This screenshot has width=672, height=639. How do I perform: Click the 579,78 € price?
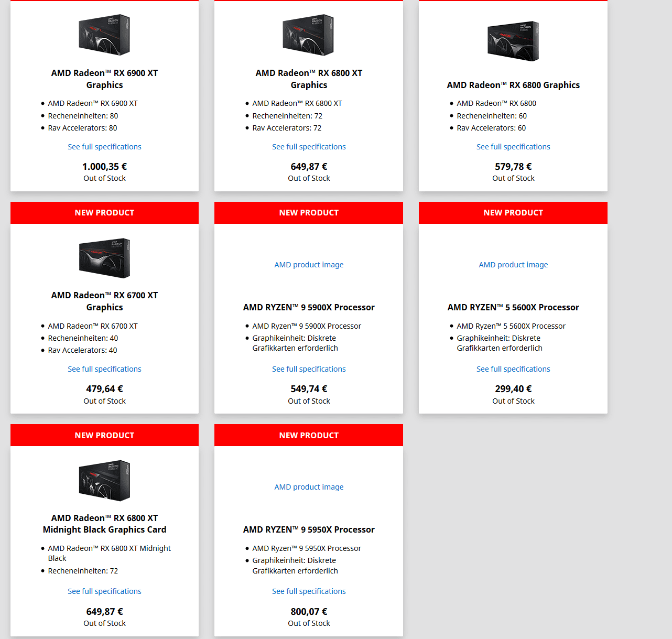click(513, 167)
